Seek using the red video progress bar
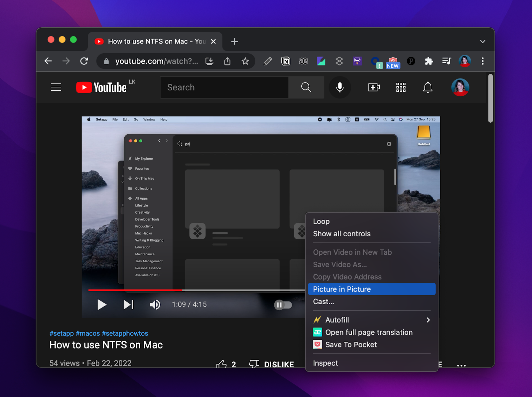532x397 pixels. coord(135,290)
